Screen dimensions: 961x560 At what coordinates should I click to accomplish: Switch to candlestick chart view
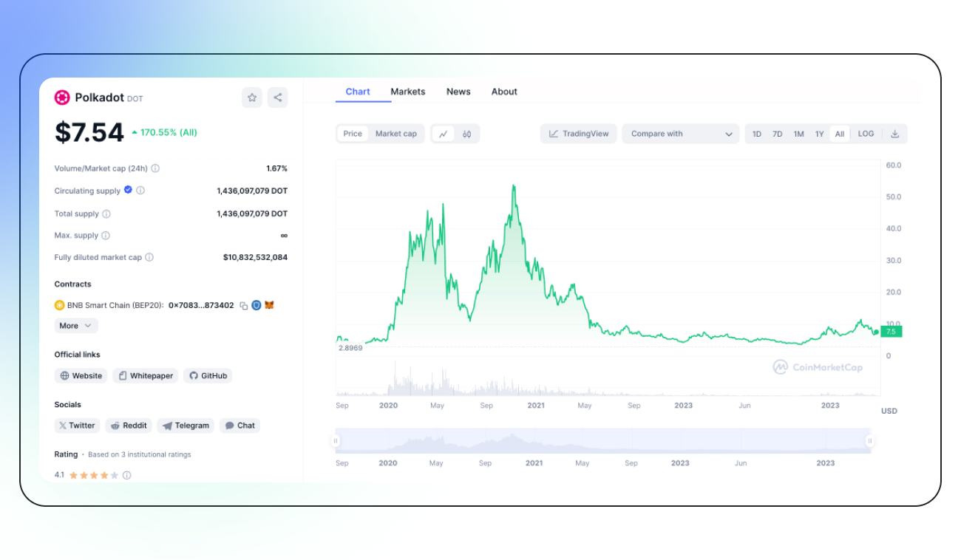click(x=467, y=134)
